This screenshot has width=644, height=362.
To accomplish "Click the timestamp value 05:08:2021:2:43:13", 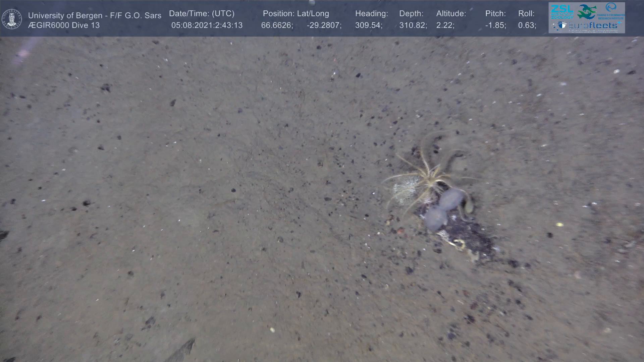I will pos(207,25).
